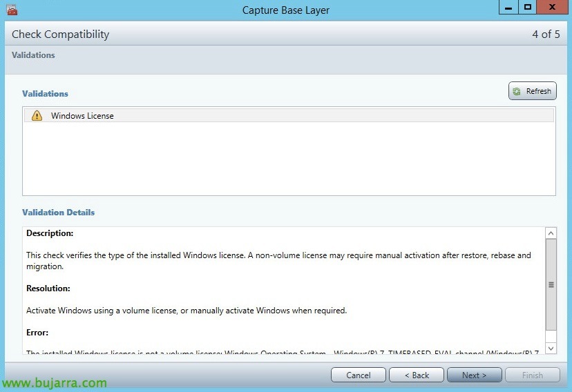Image resolution: width=572 pixels, height=392 pixels.
Task: Click the '4 of 5' step indicator
Action: (546, 35)
